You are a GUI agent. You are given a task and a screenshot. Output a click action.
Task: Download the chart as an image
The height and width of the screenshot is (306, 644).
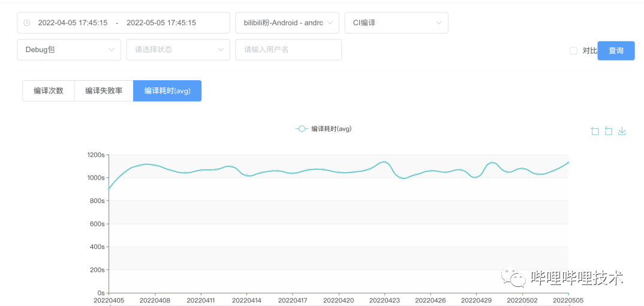click(622, 131)
